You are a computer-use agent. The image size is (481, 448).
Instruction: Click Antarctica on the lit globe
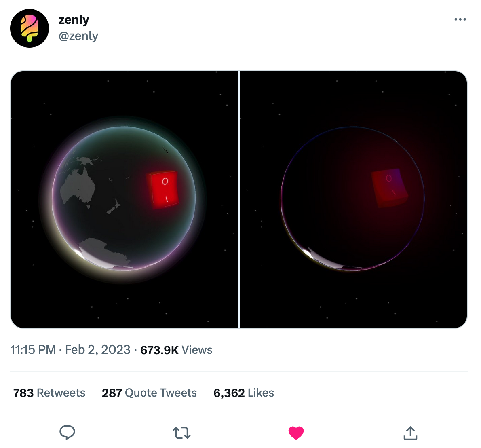click(x=104, y=252)
